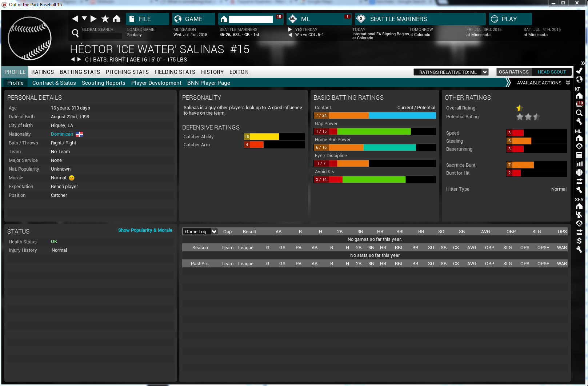The width and height of the screenshot is (588, 386).
Task: Click the bookmark star icon in top toolbar
Action: (x=105, y=19)
